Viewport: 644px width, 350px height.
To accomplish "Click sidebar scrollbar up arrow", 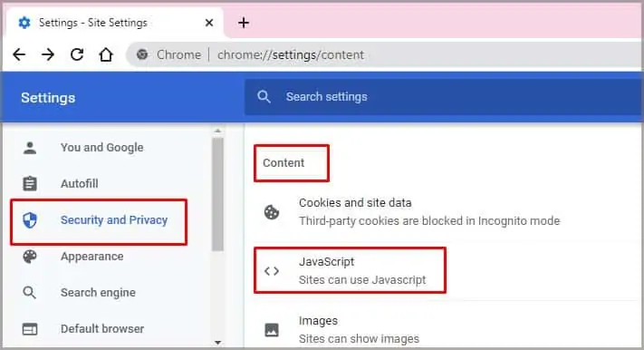I will pyautogui.click(x=217, y=131).
